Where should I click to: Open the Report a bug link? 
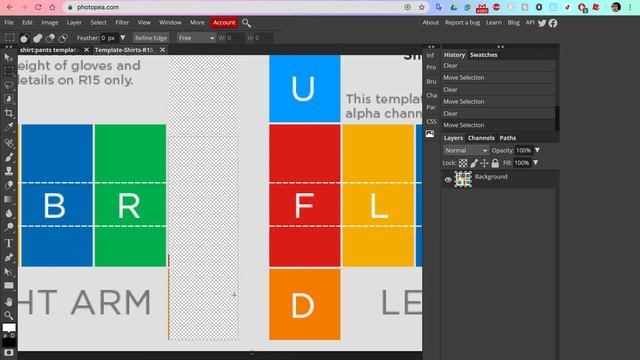tap(462, 22)
